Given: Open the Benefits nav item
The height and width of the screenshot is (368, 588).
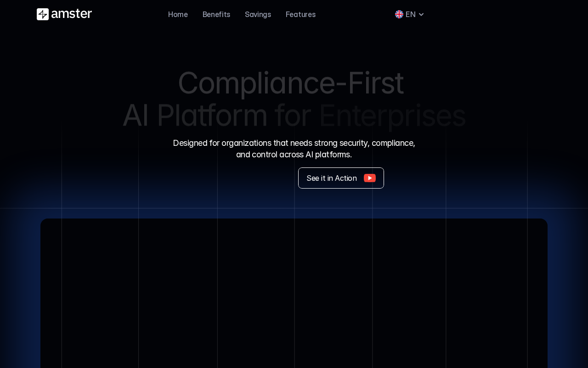Looking at the screenshot, I should click(216, 14).
